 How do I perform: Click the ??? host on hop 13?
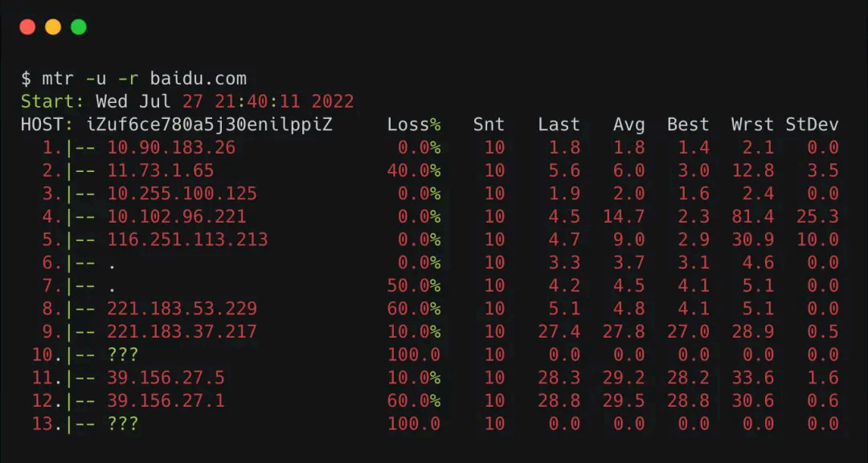tap(122, 424)
